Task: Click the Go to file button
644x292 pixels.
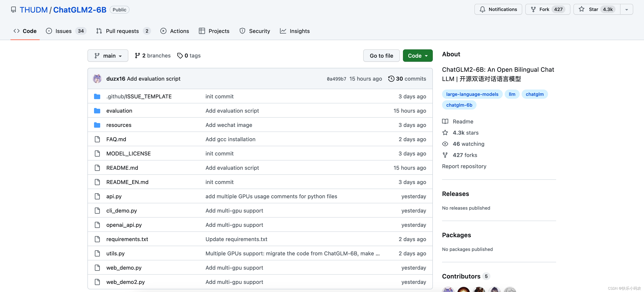Action: [x=381, y=56]
